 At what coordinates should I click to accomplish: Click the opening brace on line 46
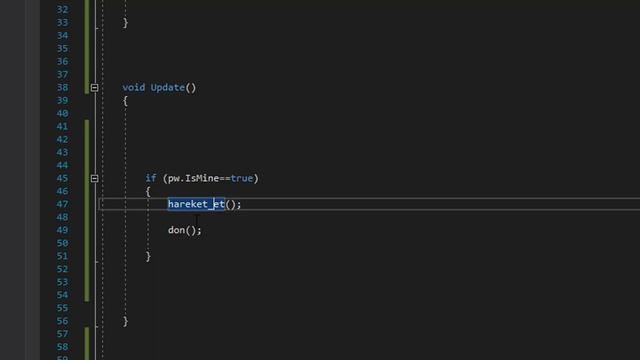[x=148, y=191]
